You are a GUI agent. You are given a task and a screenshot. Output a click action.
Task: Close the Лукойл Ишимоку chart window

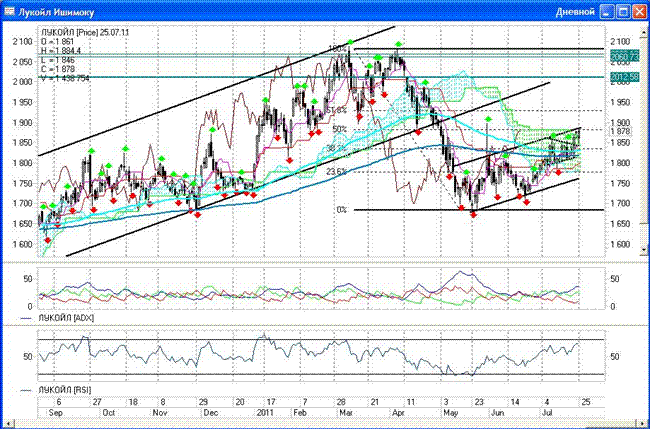point(639,12)
